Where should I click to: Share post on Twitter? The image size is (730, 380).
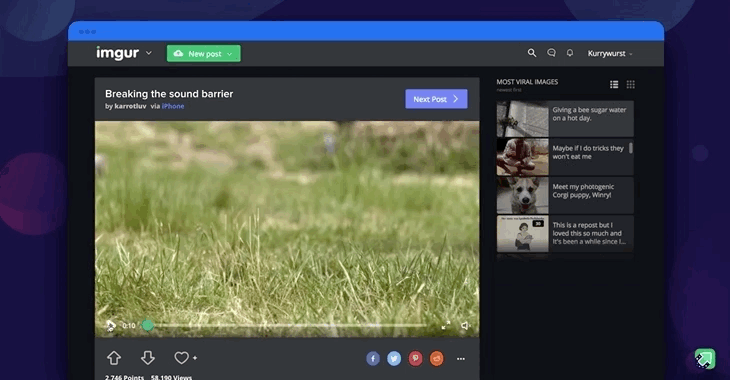394,359
